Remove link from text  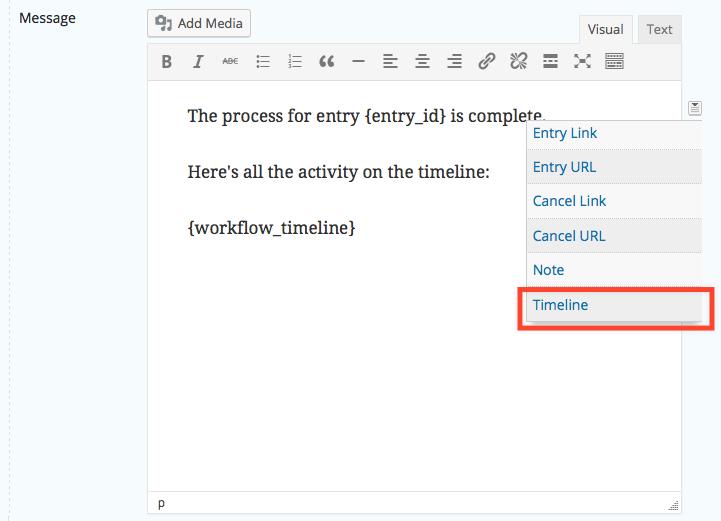pyautogui.click(x=518, y=62)
